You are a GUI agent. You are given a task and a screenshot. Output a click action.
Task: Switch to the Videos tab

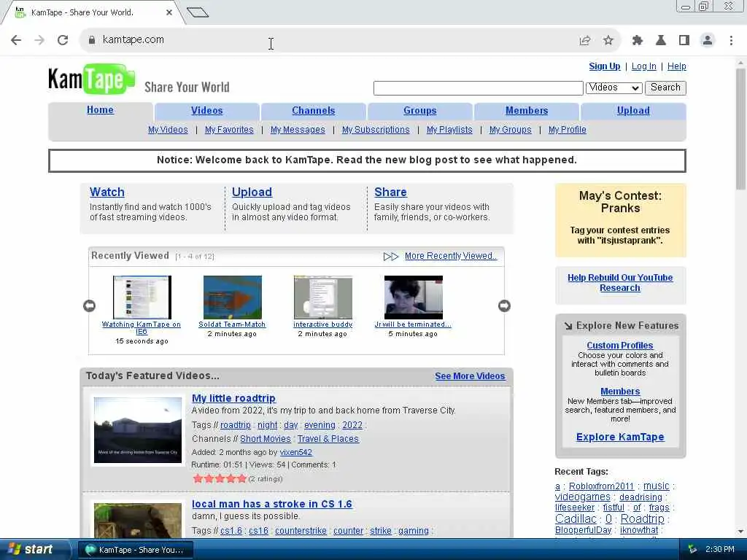click(x=206, y=111)
